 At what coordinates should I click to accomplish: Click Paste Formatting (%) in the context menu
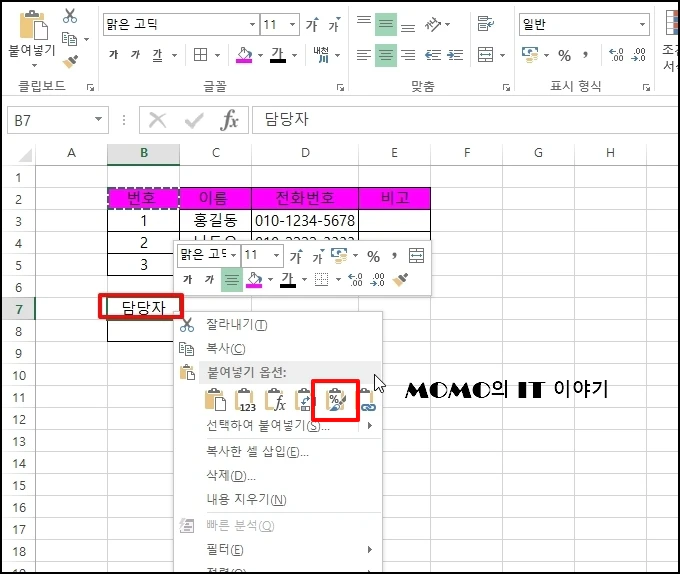[x=336, y=400]
